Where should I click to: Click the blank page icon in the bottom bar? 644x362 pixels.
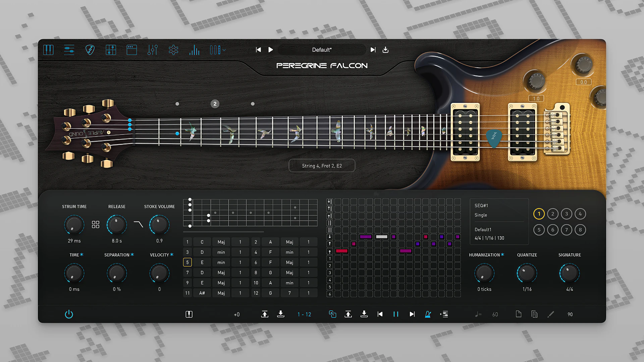point(519,314)
